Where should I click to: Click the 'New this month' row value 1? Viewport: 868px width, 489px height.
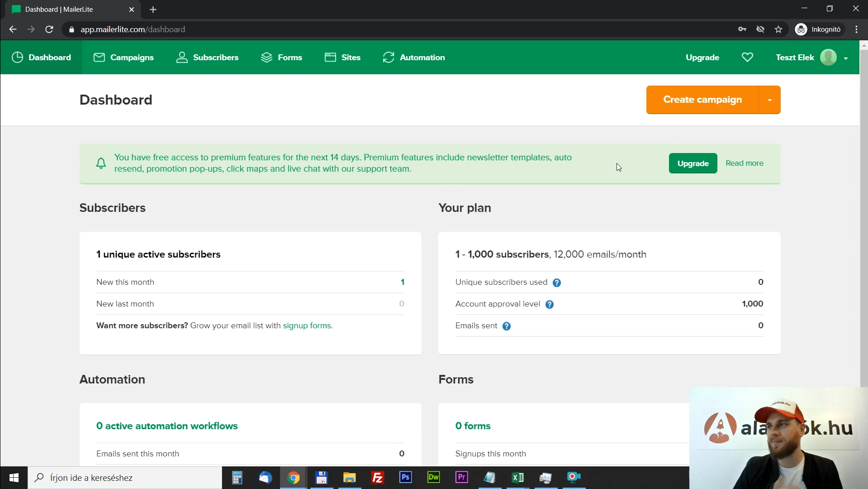(x=402, y=282)
